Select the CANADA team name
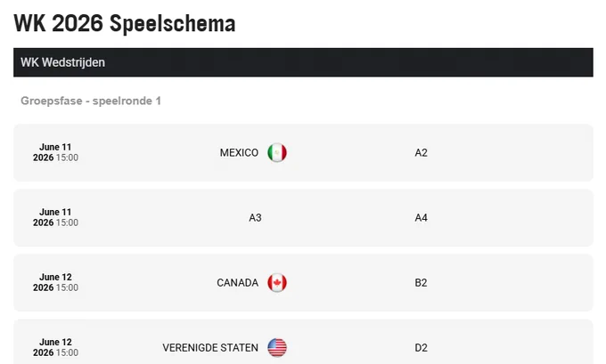Screen dimensions: 606x364 click(237, 283)
